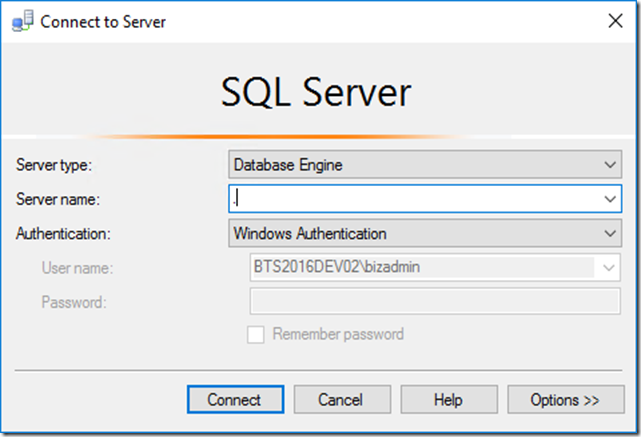641x437 pixels.
Task: Click the SQL Server banner heading
Action: (x=316, y=92)
